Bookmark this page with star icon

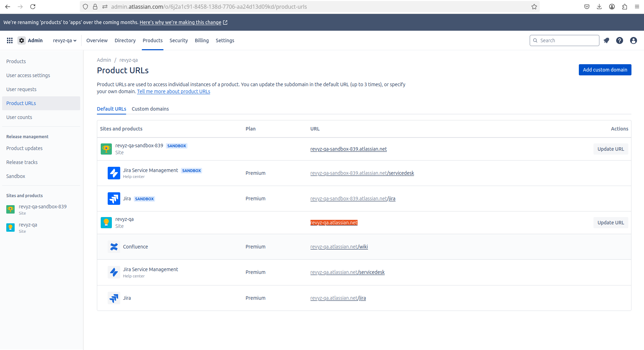click(534, 7)
